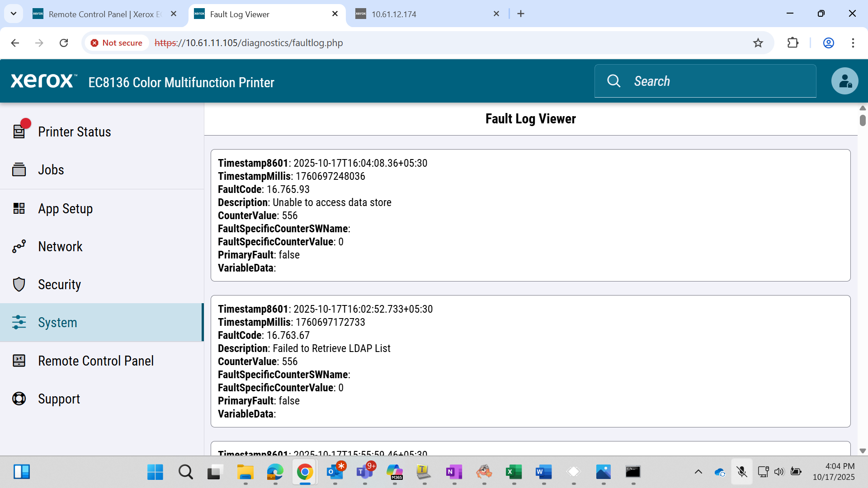Show hidden system tray icons
868x488 pixels.
(698, 472)
